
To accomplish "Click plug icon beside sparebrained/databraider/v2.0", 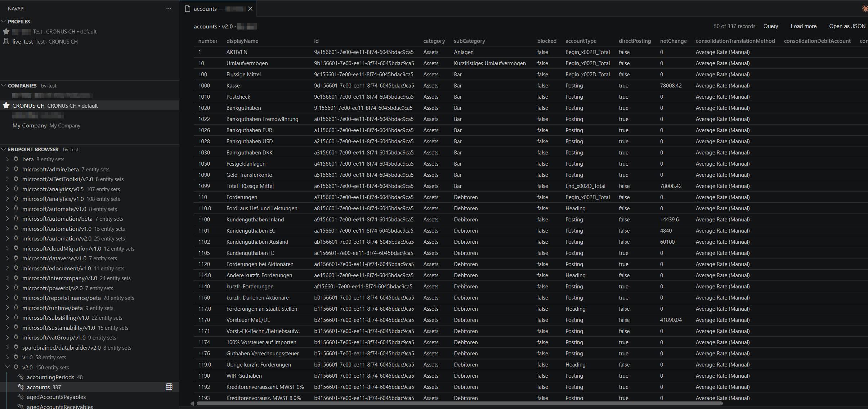I will tap(16, 347).
